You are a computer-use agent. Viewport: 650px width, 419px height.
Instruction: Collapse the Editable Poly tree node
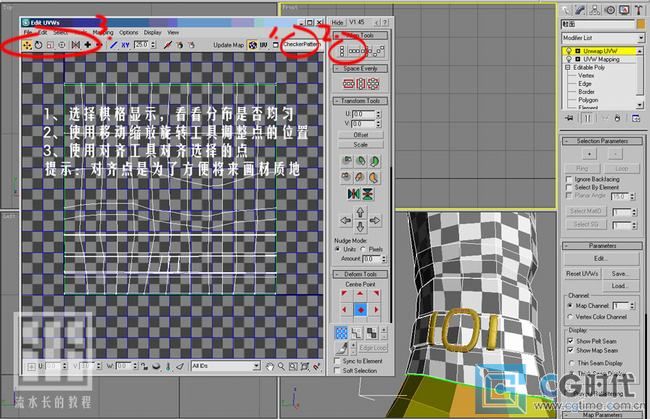(x=568, y=67)
